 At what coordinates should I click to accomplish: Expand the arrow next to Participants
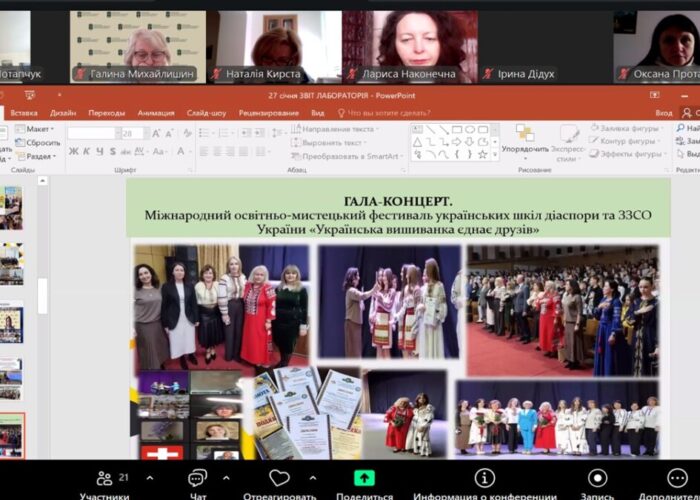pos(140,478)
